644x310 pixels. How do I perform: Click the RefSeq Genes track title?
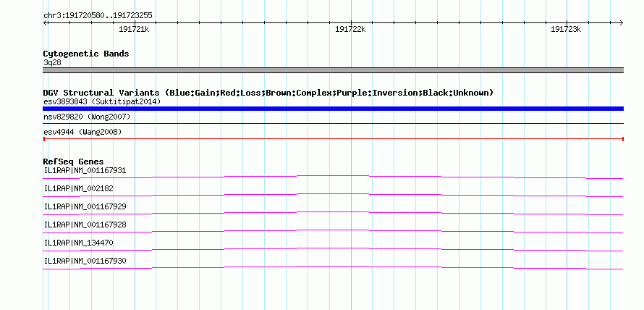click(x=74, y=162)
